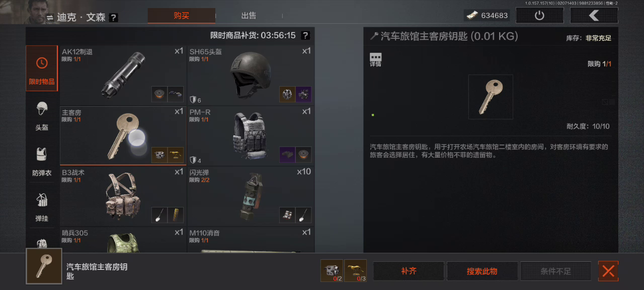Switch to the 购买 tab
The width and height of the screenshot is (644, 290).
click(x=181, y=16)
